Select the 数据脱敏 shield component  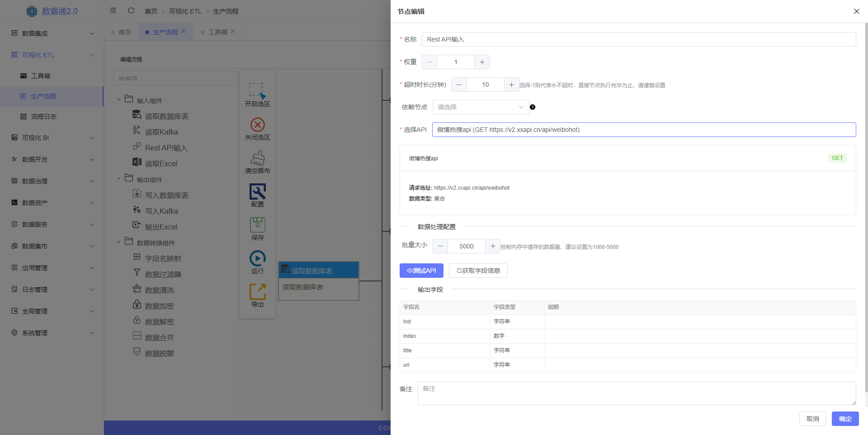coord(153,353)
